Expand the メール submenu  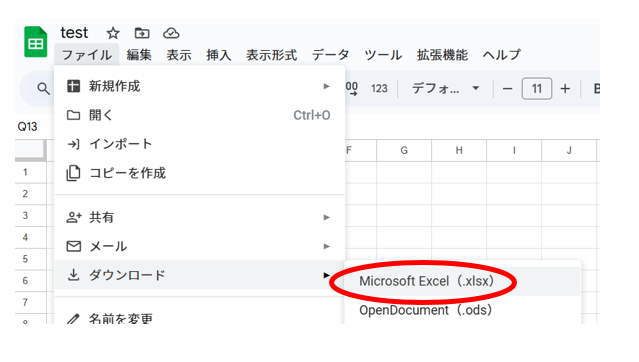point(200,246)
